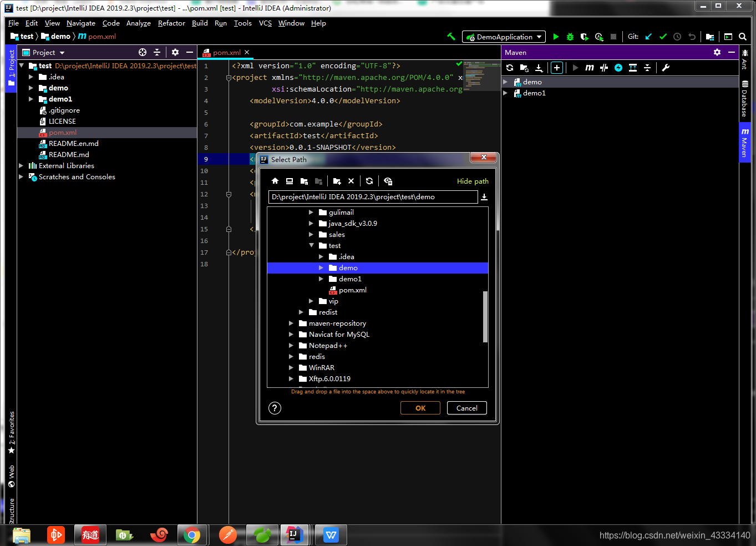Screen dimensions: 756x546
Task: Collapse all in Maven panel
Action: tap(647, 68)
